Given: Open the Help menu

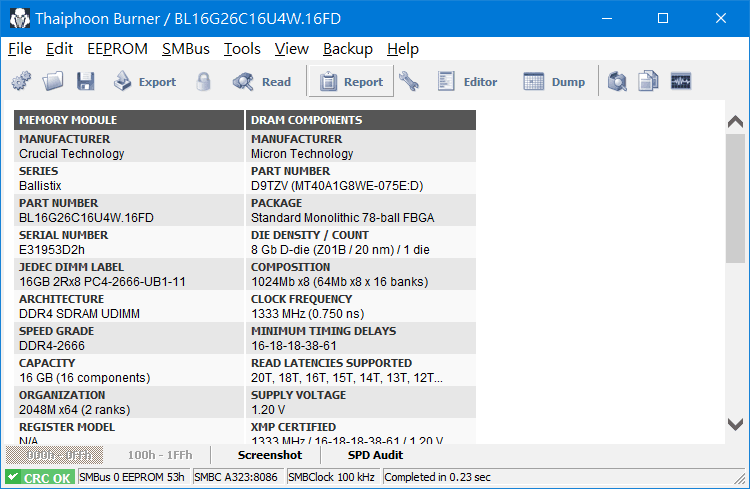Looking at the screenshot, I should [403, 49].
